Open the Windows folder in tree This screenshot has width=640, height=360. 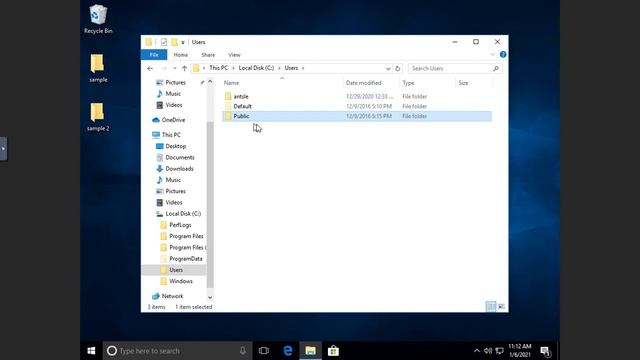tap(180, 281)
